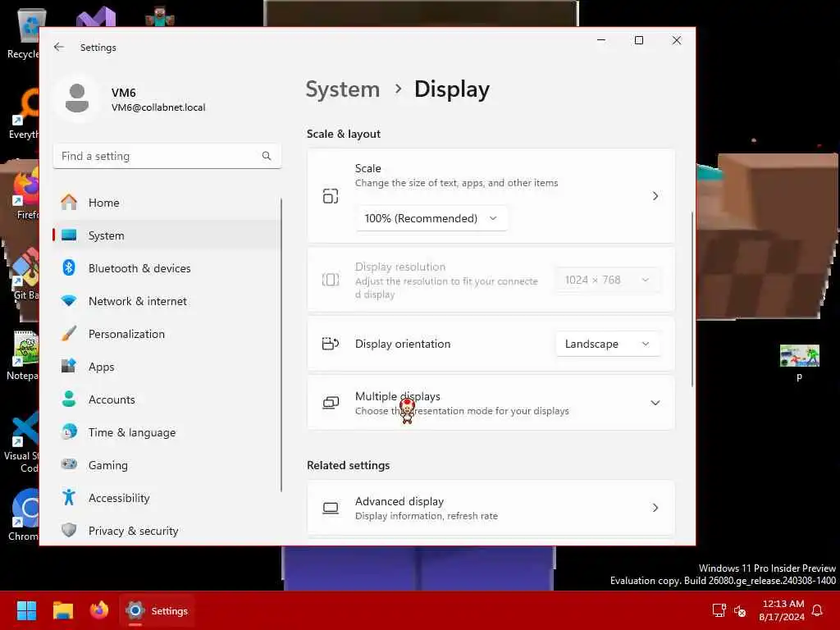Click the Multiple displays monitor icon
Screen dimensions: 840x630
331,403
